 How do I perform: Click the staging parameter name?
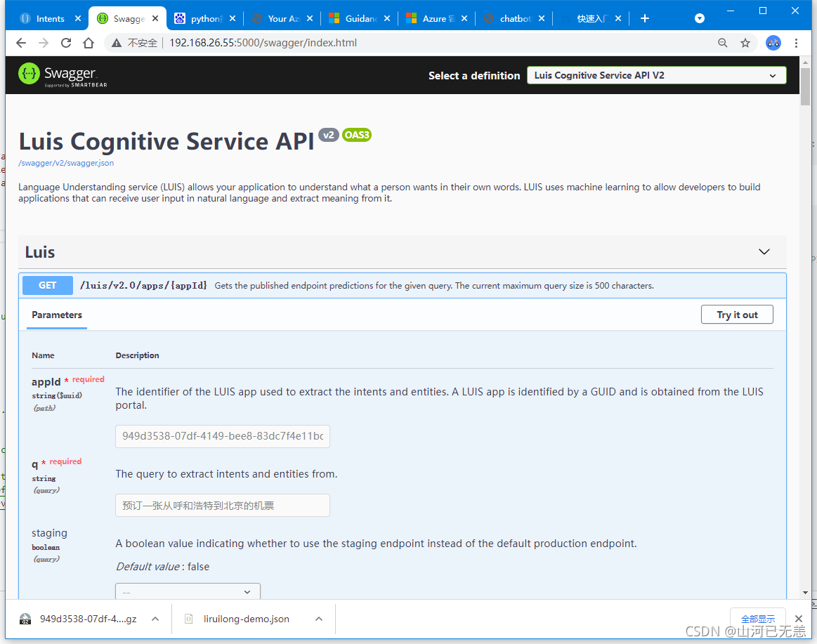point(49,533)
